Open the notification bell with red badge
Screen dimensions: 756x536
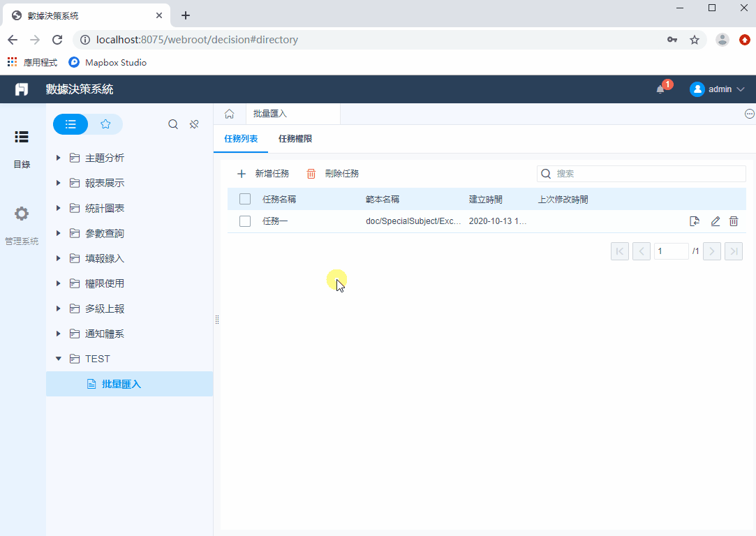[660, 89]
